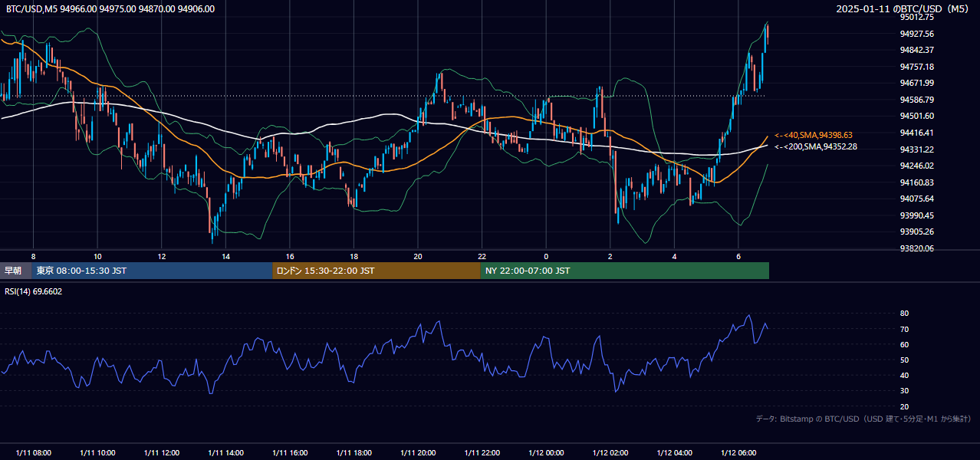Select the 早朝 session block

[16, 271]
